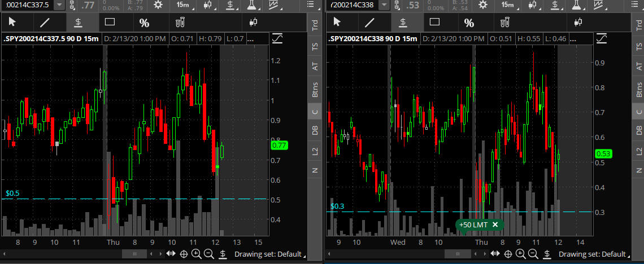Image resolution: width=644 pixels, height=264 pixels.
Task: Select the pointer tool in the left chart
Action: (13, 22)
